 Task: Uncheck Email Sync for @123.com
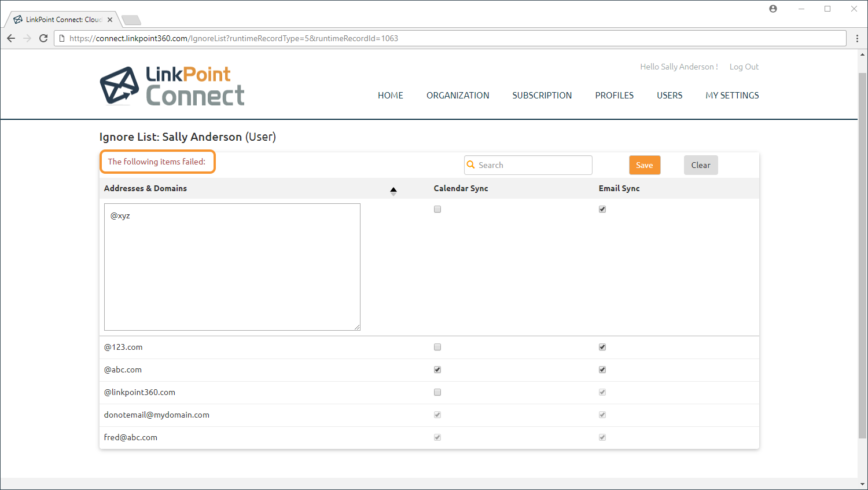point(602,347)
